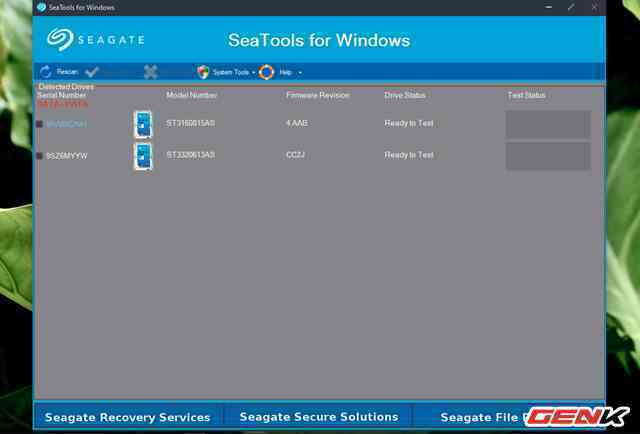Open System Tools via the shield icon
The width and height of the screenshot is (640, 434).
203,72
